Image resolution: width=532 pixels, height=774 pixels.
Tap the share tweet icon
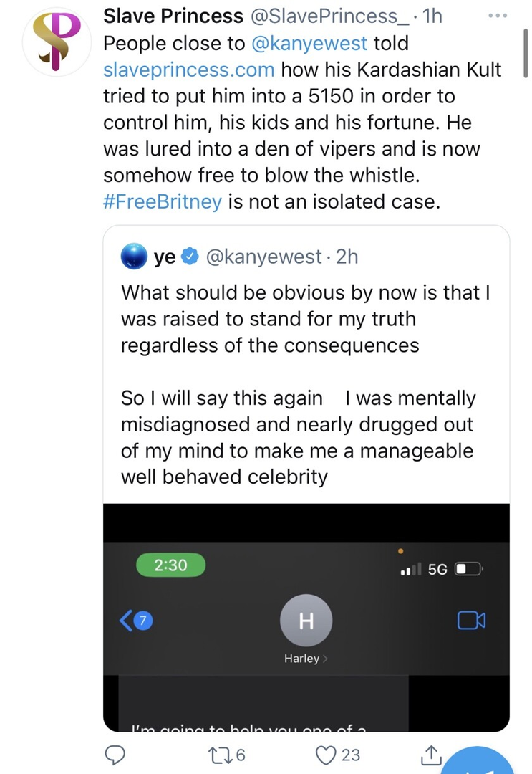coord(430,754)
